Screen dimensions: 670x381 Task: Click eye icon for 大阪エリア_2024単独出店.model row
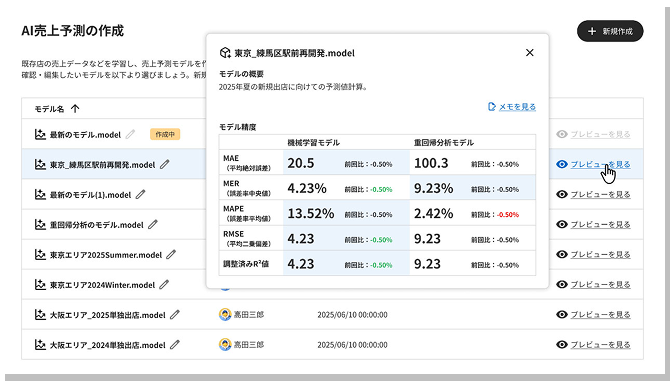[562, 344]
